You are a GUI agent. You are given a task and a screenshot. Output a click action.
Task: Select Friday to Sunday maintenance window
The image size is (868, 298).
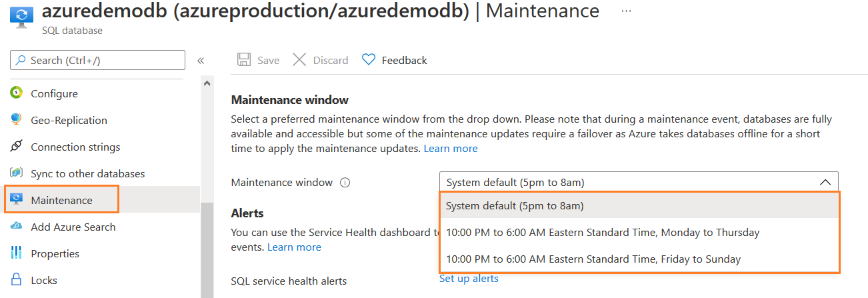(593, 259)
